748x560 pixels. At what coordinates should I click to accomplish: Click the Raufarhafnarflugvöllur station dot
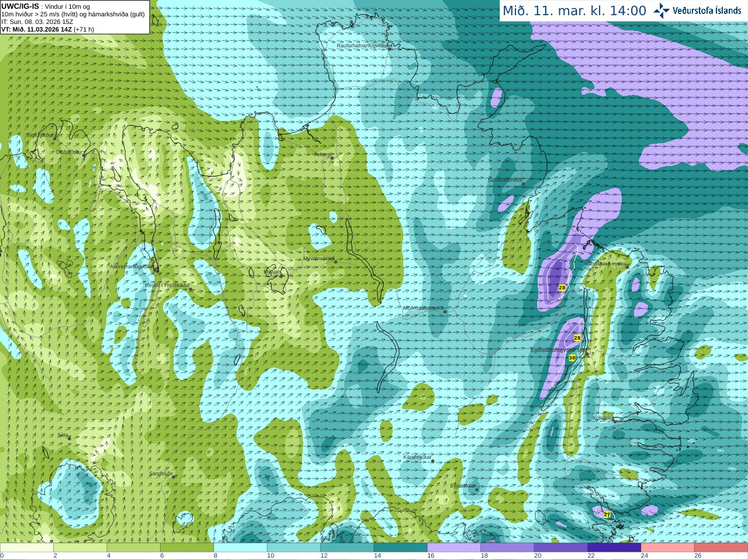(x=390, y=49)
